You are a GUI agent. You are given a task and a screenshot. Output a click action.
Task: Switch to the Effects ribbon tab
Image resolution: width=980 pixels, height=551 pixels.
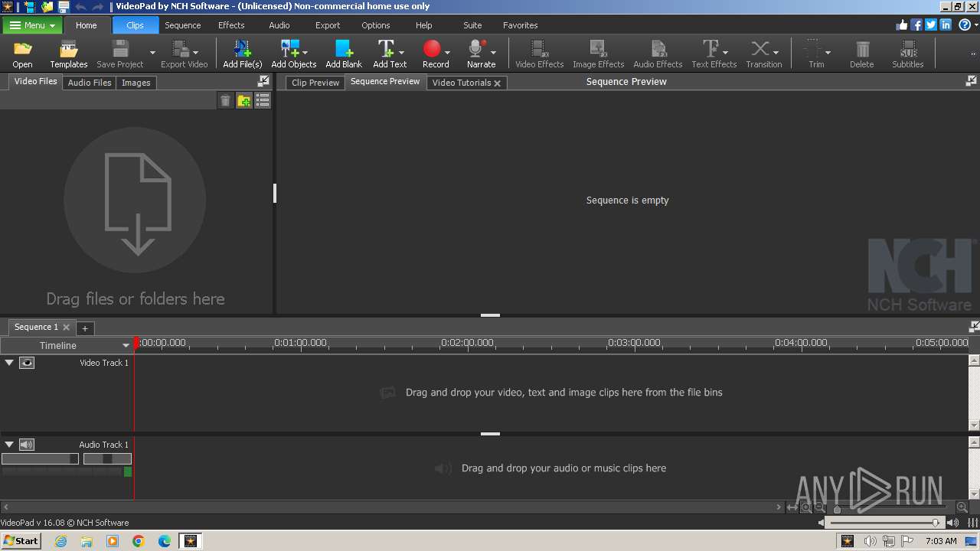point(231,25)
